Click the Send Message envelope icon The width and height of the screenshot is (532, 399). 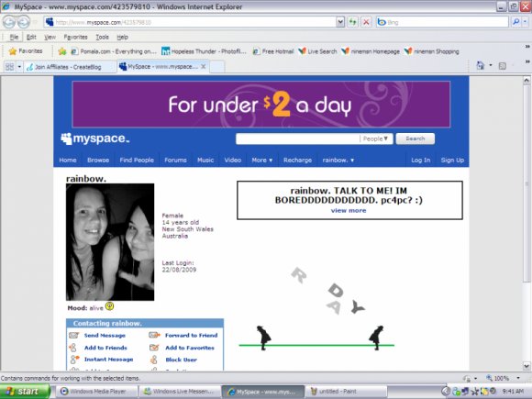click(73, 335)
